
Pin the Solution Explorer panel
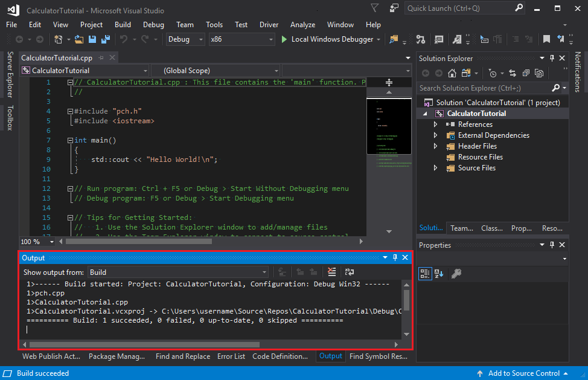(551, 58)
